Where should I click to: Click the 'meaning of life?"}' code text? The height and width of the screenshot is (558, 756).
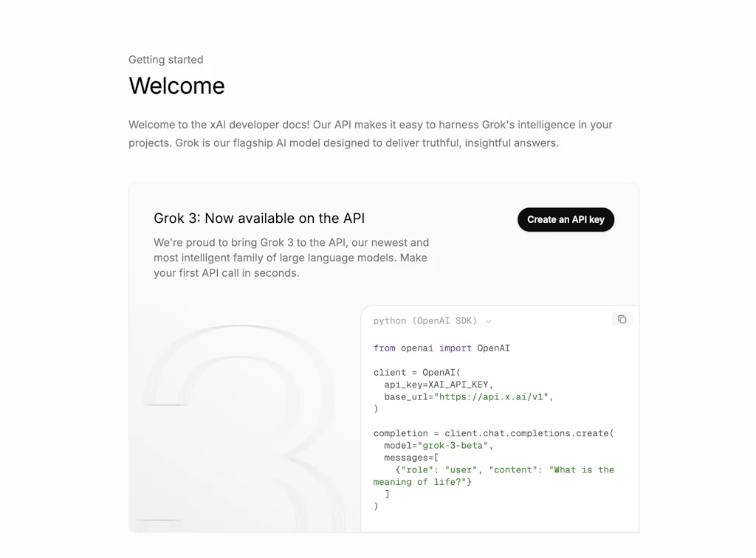422,482
